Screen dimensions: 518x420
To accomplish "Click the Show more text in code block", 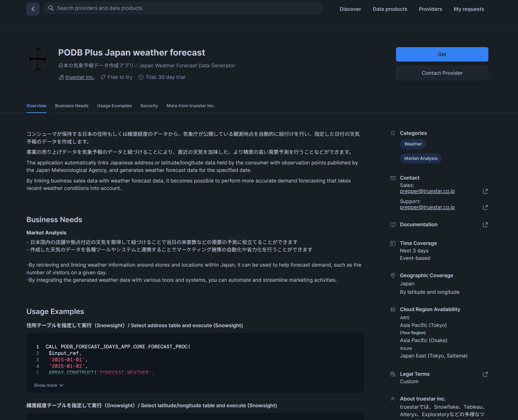I will click(45, 385).
